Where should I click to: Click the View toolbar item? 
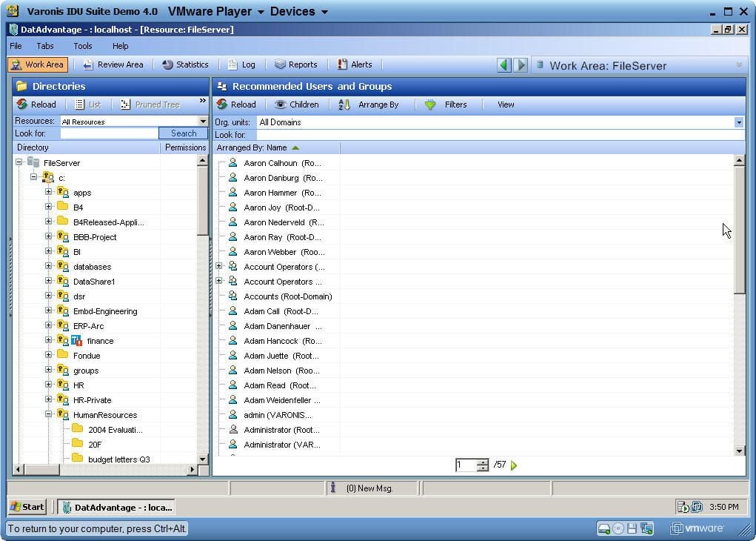[506, 104]
